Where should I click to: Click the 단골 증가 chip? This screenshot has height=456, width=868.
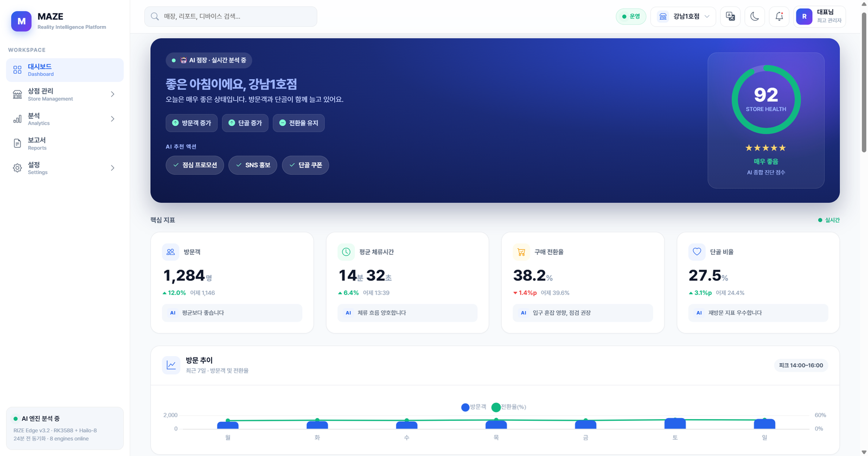pos(245,123)
